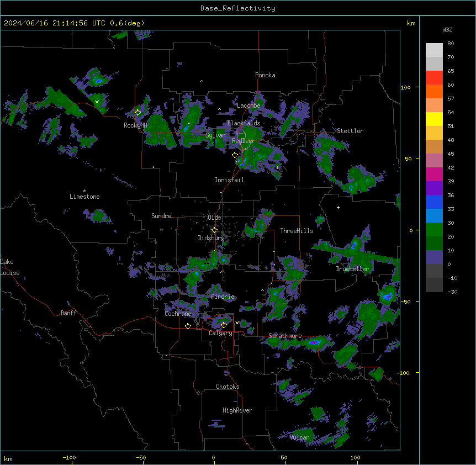Viewport: 476px width, 465px height.
Task: Click the Sylvan label
Action: pos(215,135)
